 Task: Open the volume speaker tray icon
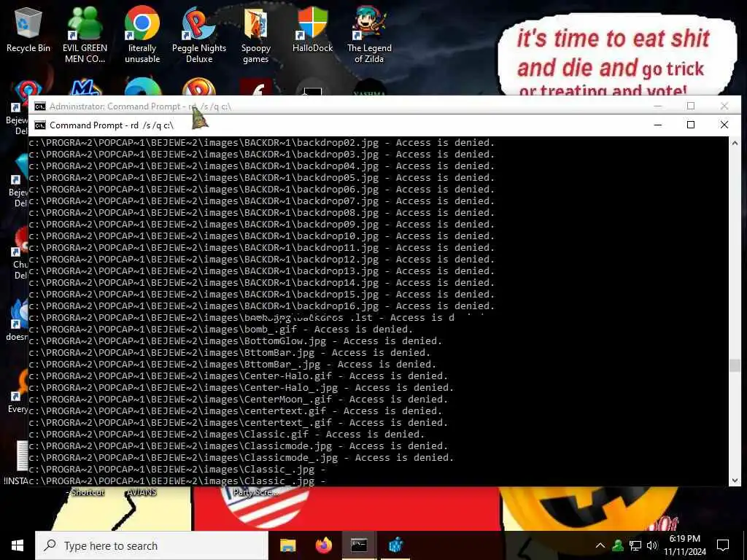652,545
